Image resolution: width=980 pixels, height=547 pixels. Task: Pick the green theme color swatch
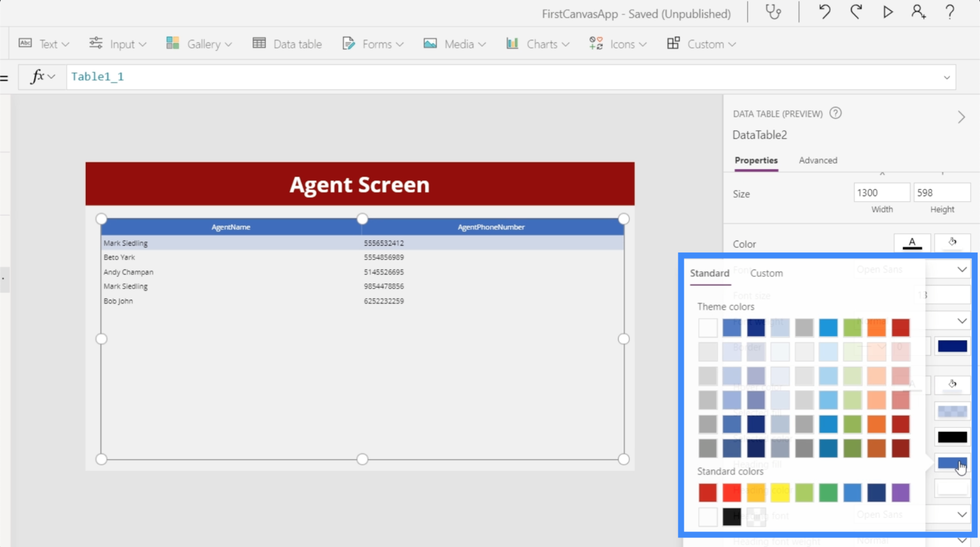coord(852,328)
